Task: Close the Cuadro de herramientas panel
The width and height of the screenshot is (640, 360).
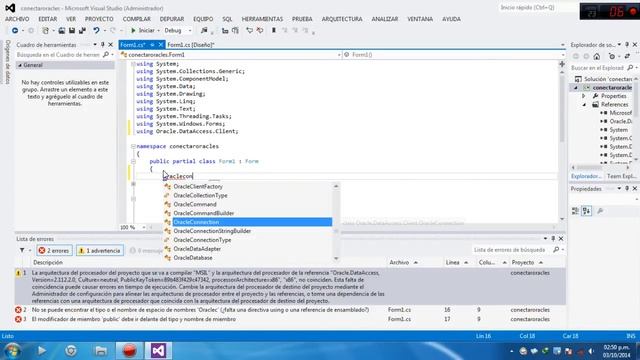Action: coord(111,44)
